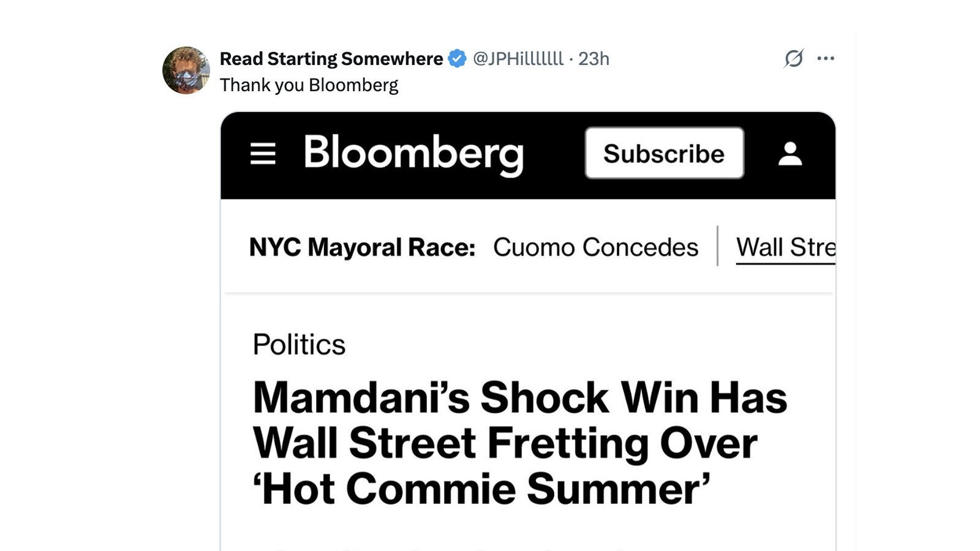980x551 pixels.
Task: Open the Read Starting Somewhere display name
Action: (331, 59)
